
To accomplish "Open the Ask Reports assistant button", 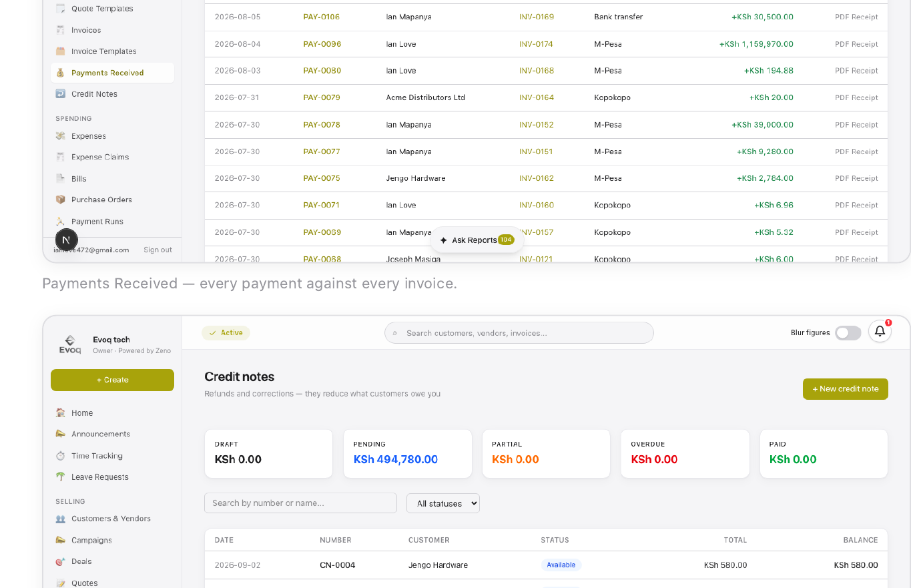I will [x=477, y=240].
